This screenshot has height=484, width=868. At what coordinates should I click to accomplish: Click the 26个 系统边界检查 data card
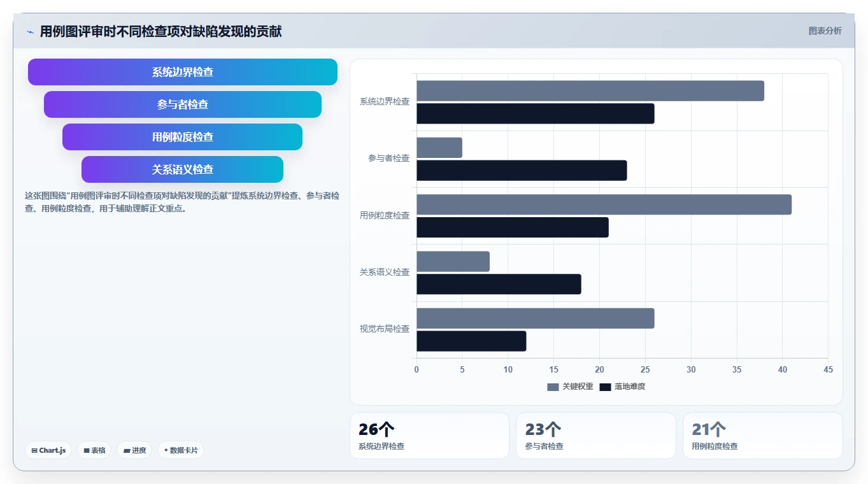tap(429, 436)
